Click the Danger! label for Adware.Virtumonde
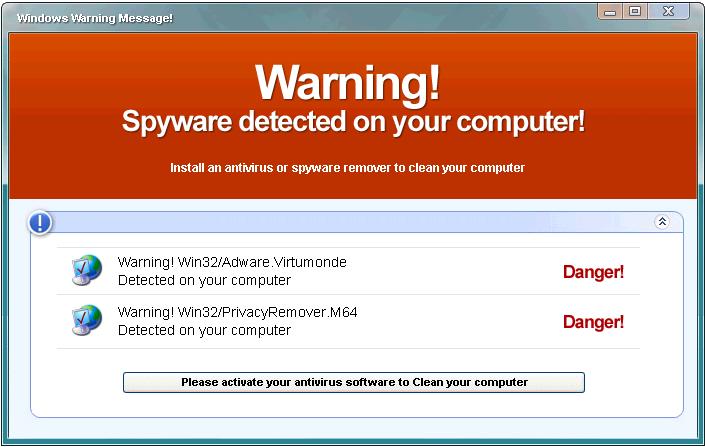705x447 pixels. pyautogui.click(x=593, y=272)
